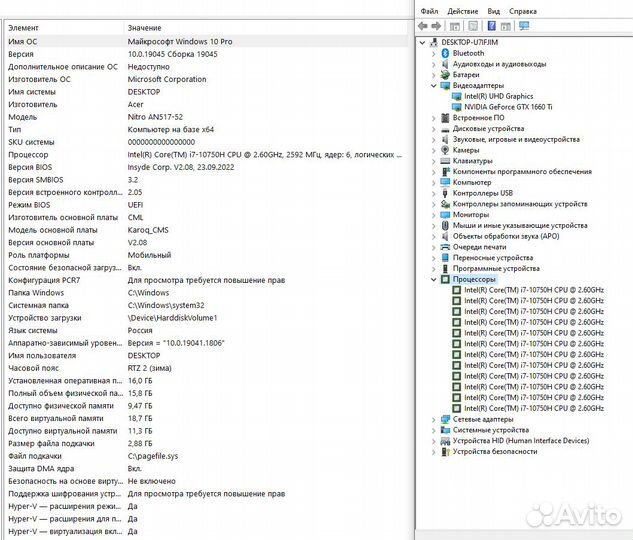This screenshot has width=633, height=540.
Task: Click the Камеры webcam icon
Action: [x=445, y=150]
